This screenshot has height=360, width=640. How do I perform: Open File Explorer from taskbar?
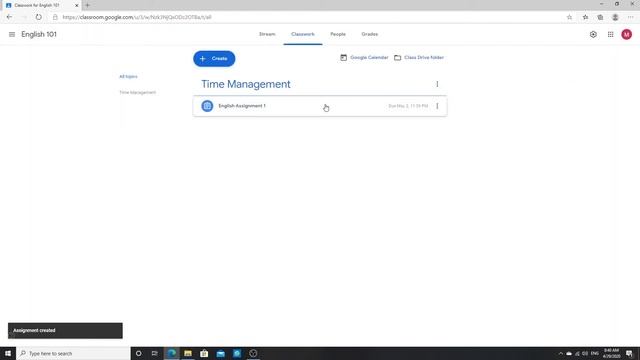click(x=188, y=353)
